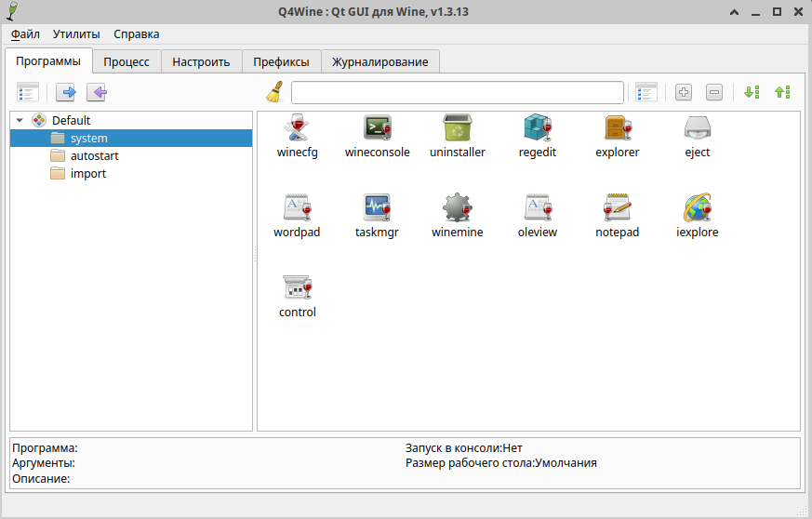Switch to the Префиксы tab
Screen dimensions: 812x519
pos(281,62)
